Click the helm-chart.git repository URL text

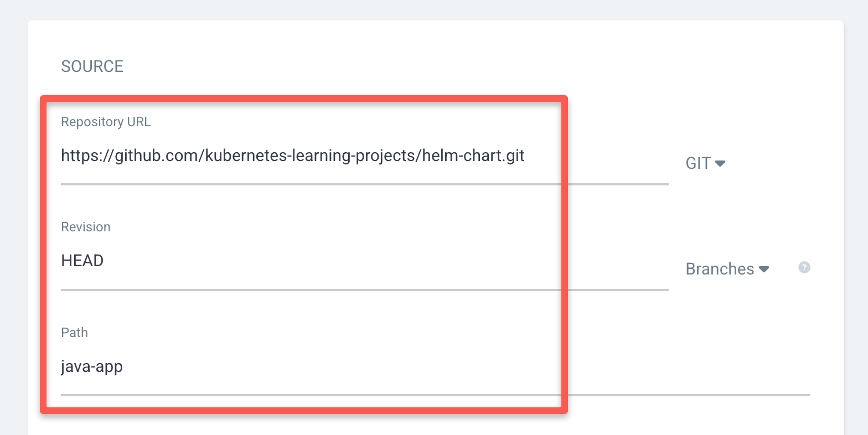[x=292, y=156]
